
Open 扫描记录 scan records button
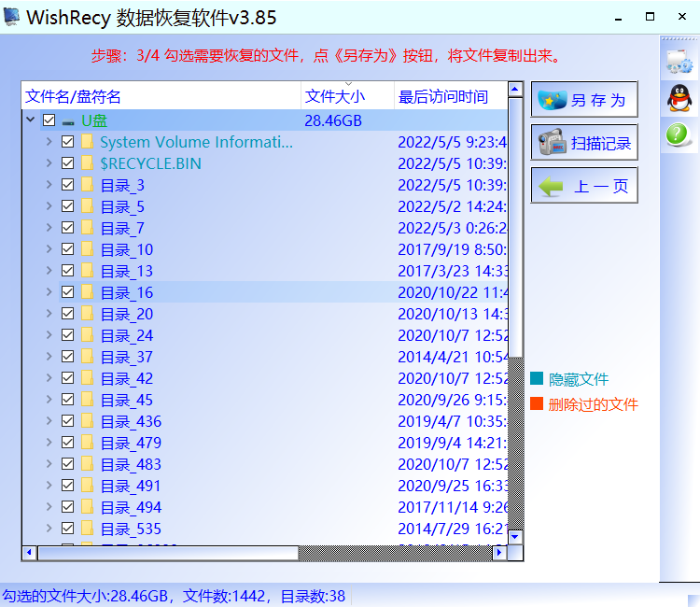pyautogui.click(x=584, y=143)
